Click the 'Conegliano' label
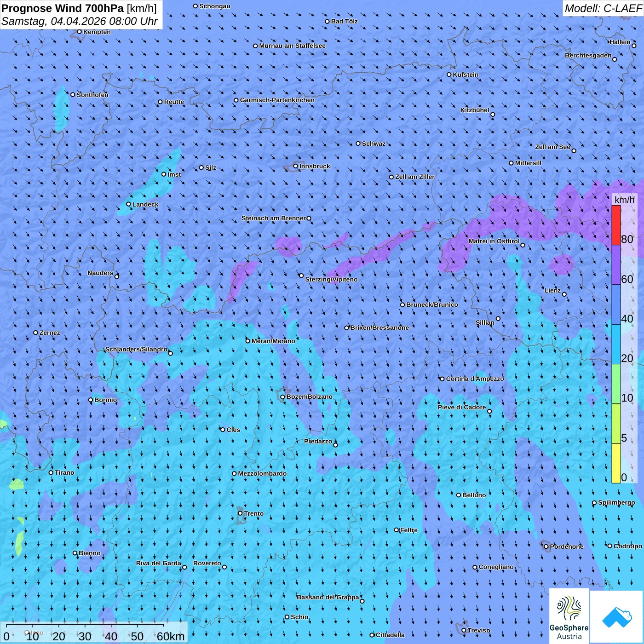The width and height of the screenshot is (644, 644). [496, 567]
